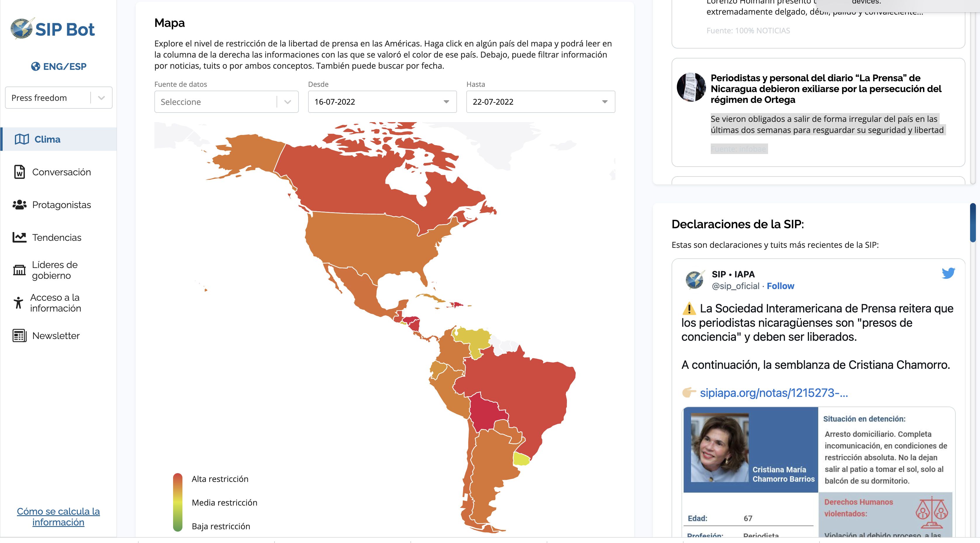
Task: Click the globe icon beside ENG/ESP
Action: [35, 67]
